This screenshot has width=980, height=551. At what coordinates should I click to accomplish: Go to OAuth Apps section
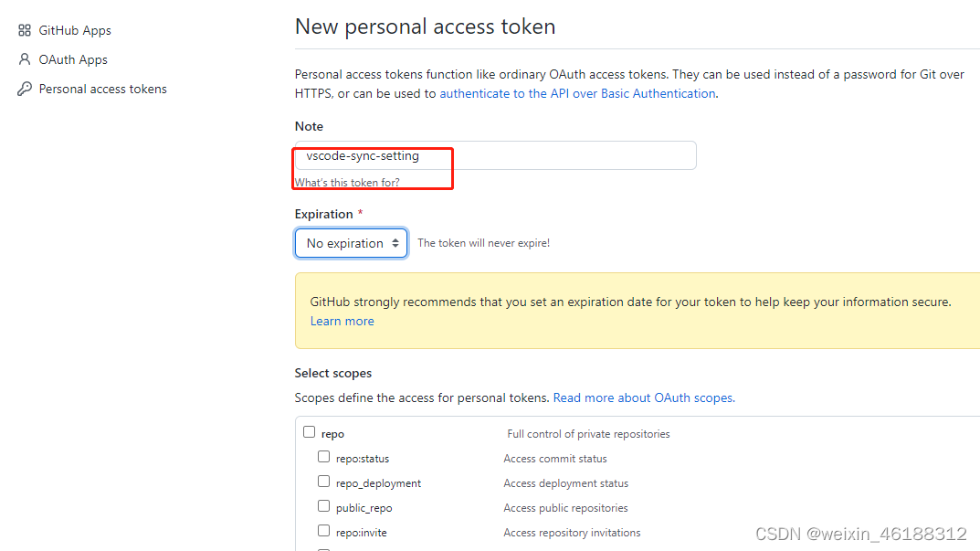(x=73, y=59)
